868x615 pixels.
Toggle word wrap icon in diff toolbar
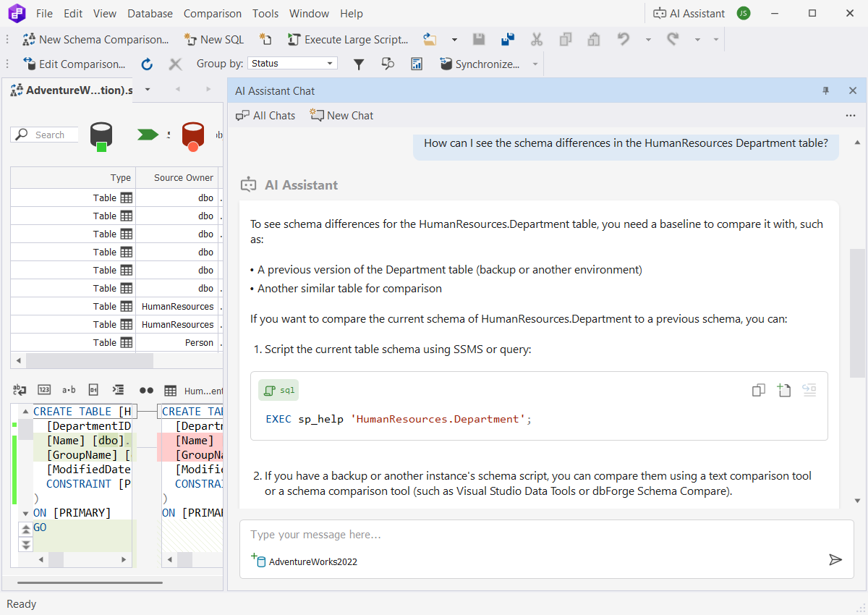click(x=20, y=389)
